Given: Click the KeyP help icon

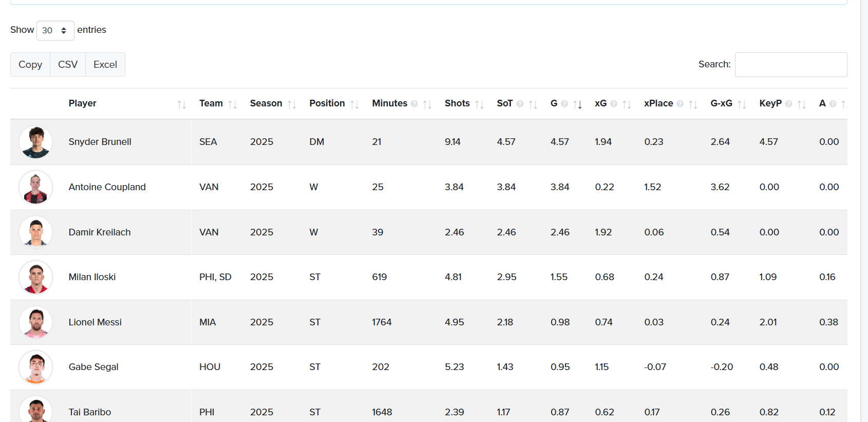Looking at the screenshot, I should click(789, 104).
